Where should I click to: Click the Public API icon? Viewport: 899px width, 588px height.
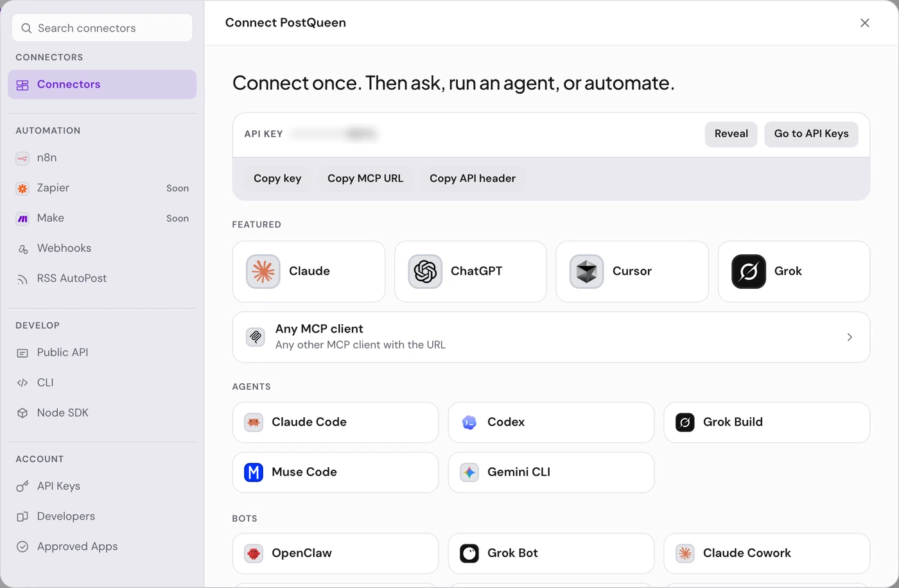click(x=22, y=352)
